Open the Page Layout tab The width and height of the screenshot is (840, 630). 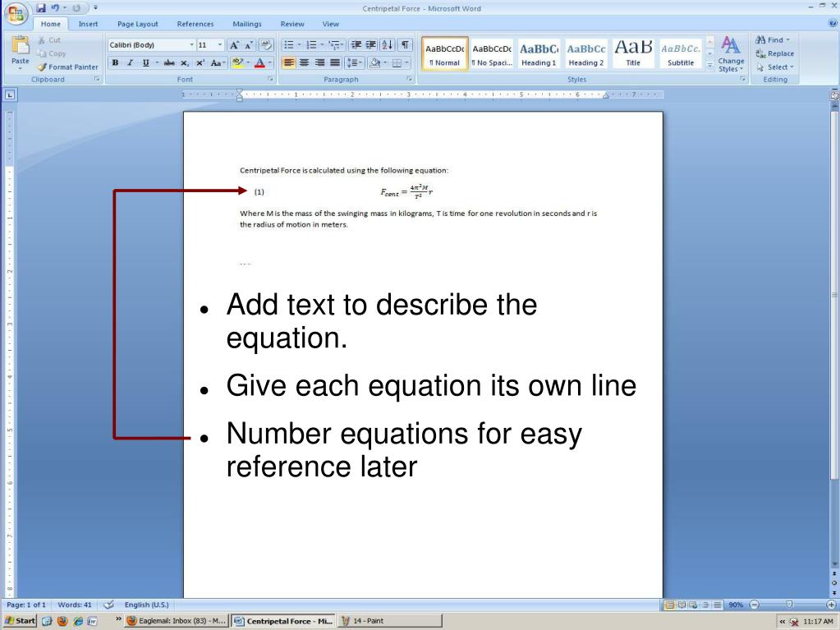137,24
